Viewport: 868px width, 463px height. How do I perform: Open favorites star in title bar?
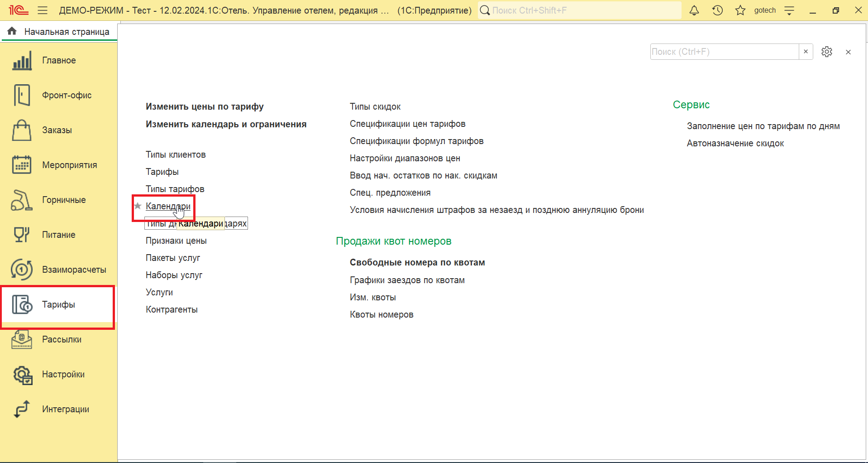coord(740,10)
